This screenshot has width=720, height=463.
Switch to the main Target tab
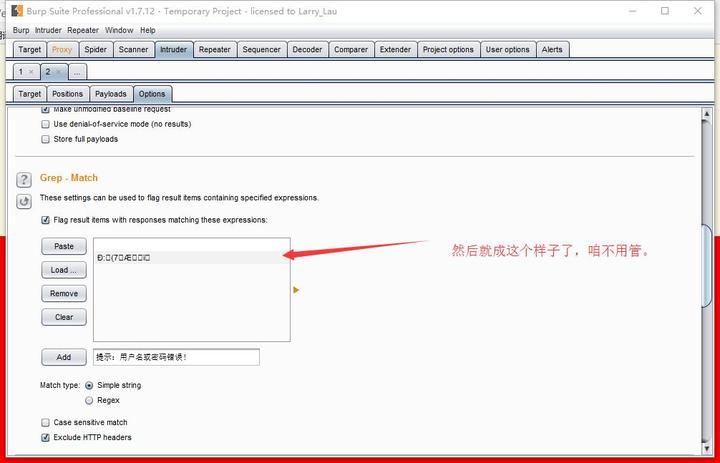[x=29, y=50]
